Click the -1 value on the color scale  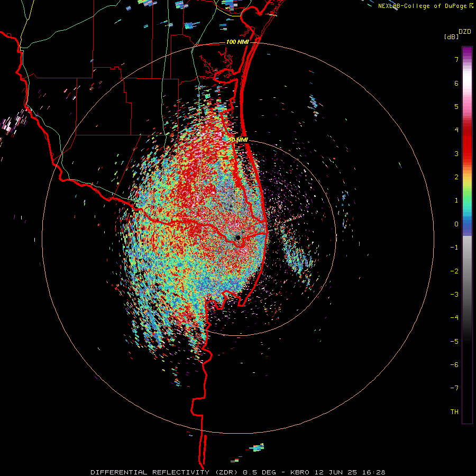pos(454,248)
